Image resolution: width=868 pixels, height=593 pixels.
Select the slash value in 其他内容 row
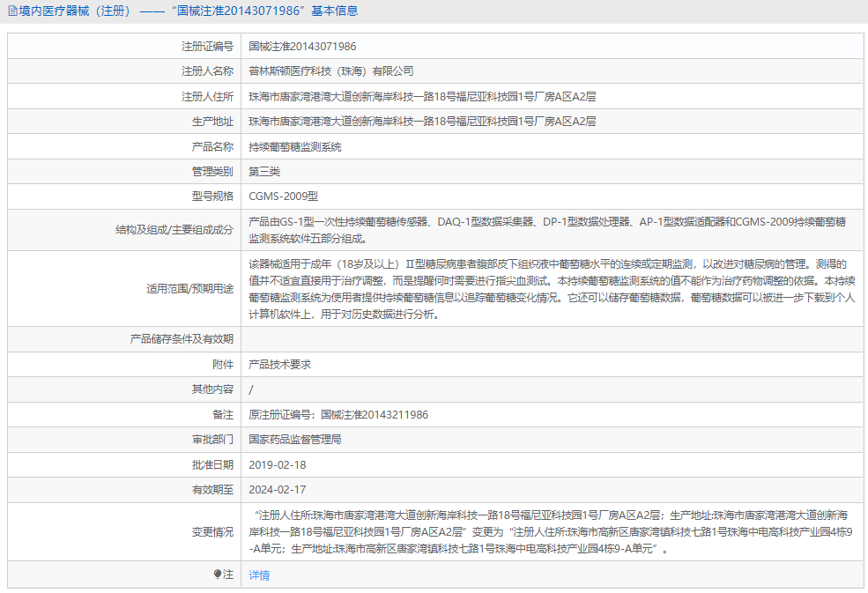[x=251, y=389]
